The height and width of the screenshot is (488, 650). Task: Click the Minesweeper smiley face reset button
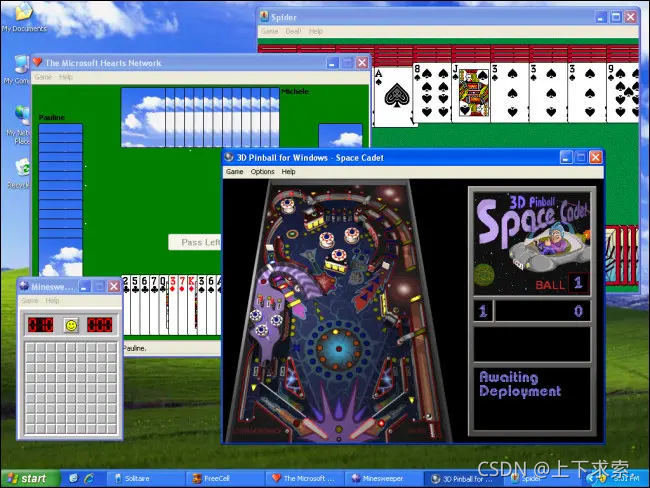tap(71, 325)
